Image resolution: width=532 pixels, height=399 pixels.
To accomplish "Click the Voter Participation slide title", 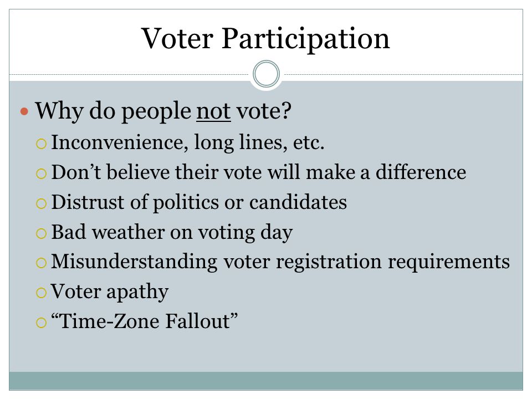I will [265, 39].
